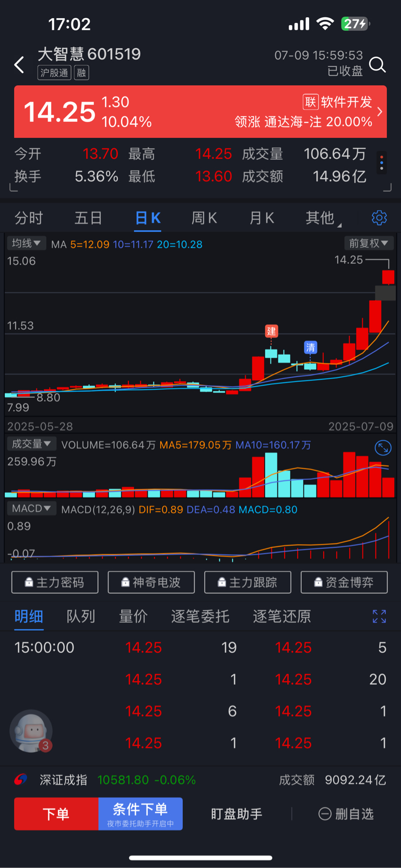
Task: Tap the locked 资金博弈 button
Action: [344, 582]
